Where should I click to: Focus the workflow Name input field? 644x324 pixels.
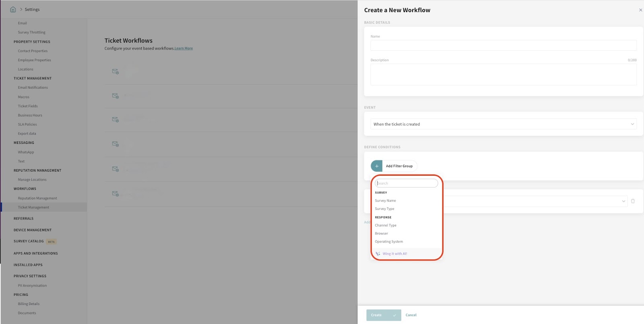tap(503, 45)
